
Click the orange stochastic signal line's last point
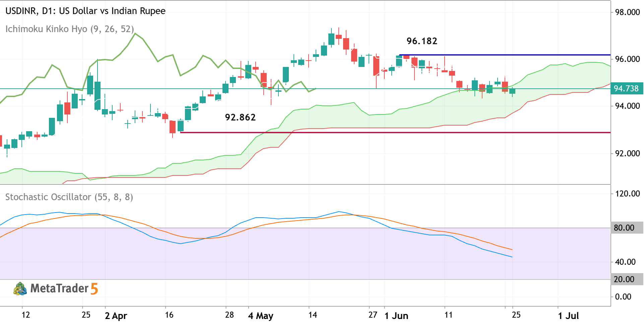coord(512,250)
